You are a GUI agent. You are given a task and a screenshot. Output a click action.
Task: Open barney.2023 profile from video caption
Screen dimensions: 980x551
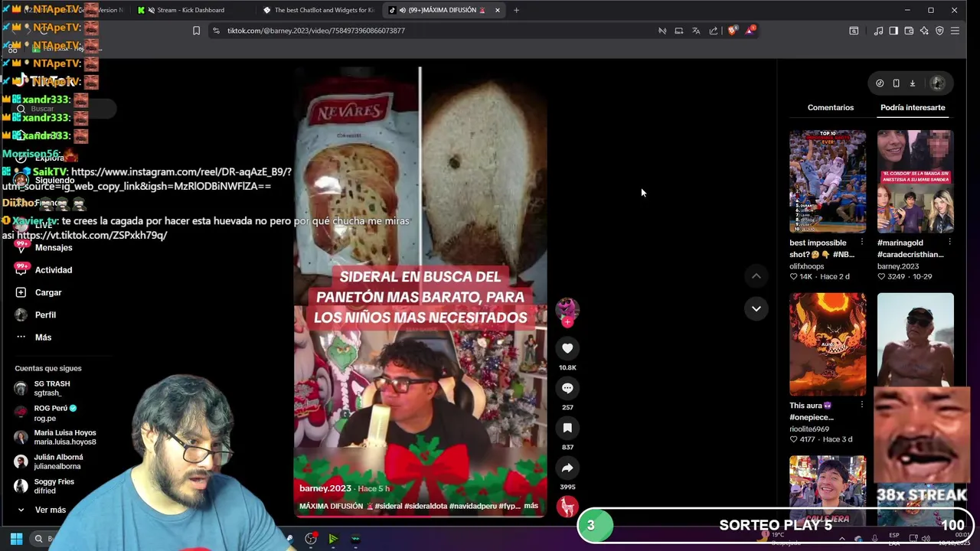(x=325, y=488)
